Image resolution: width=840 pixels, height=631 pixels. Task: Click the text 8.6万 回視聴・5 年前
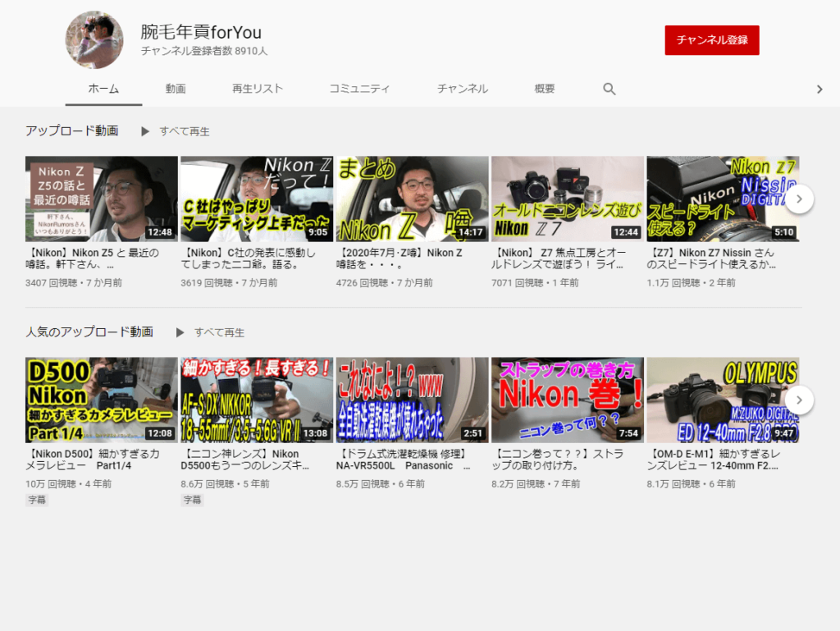pos(225,484)
